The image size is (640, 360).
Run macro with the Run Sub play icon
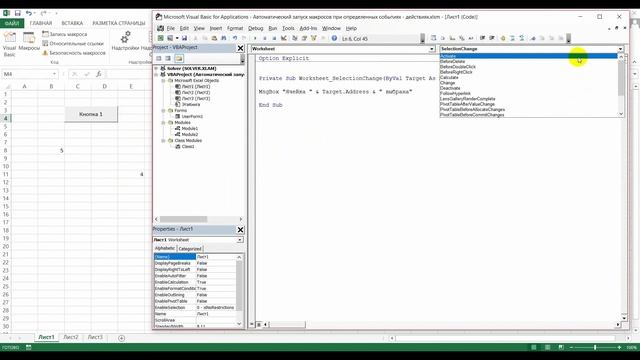(x=255, y=38)
